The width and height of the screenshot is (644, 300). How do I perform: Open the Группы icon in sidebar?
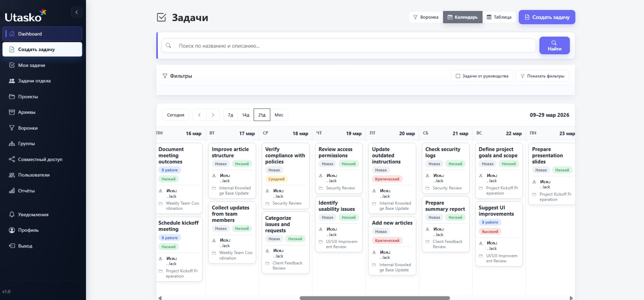coord(12,143)
